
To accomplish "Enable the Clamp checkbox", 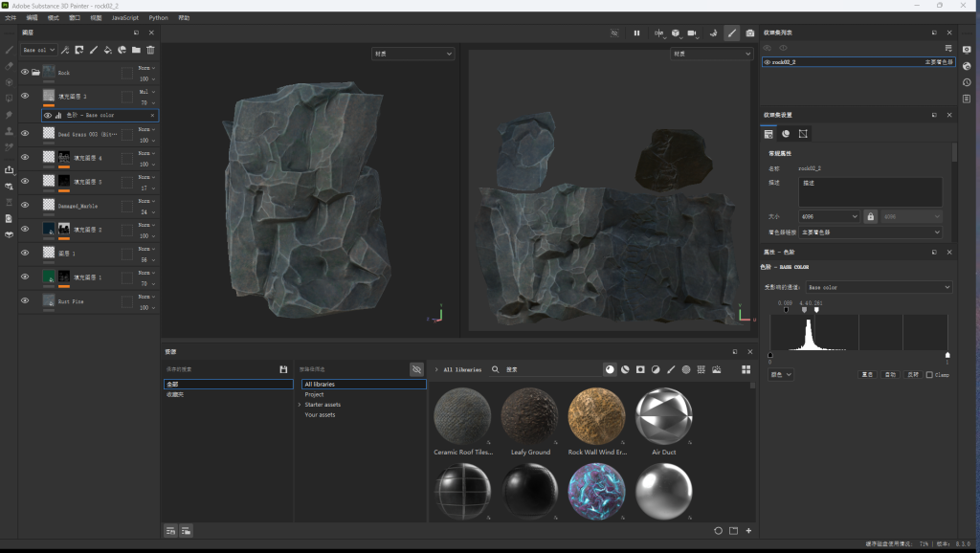I will point(929,375).
